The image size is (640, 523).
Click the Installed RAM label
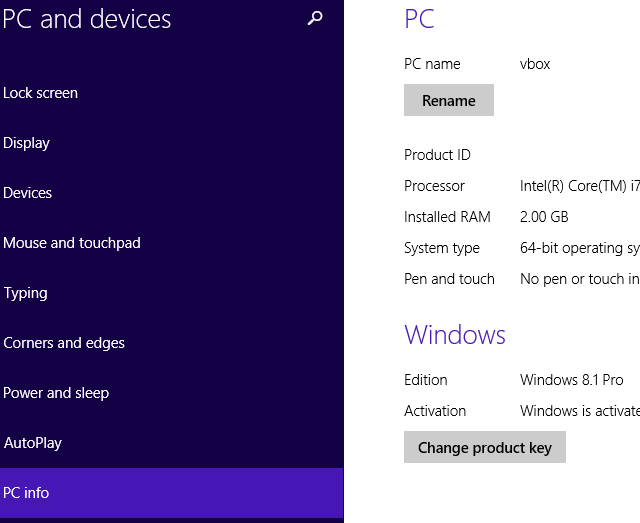pos(447,217)
